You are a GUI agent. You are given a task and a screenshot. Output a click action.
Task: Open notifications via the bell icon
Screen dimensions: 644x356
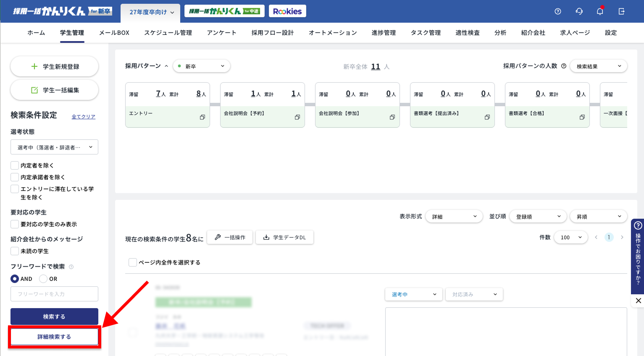click(599, 11)
